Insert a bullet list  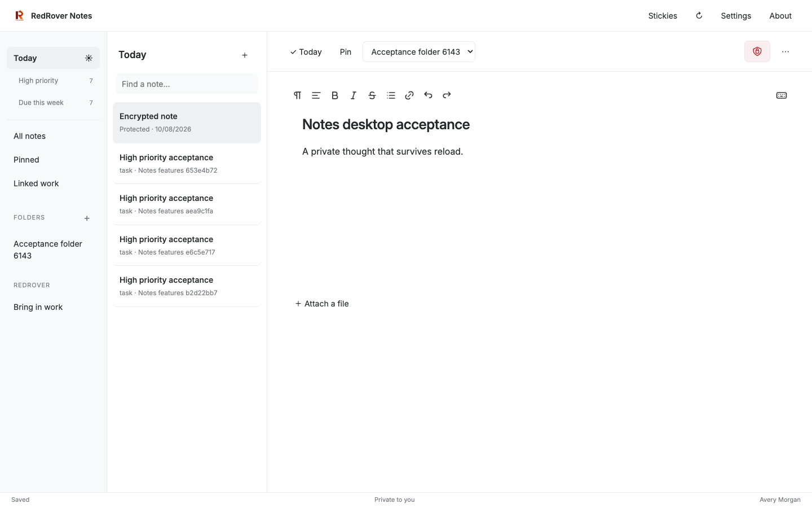[x=391, y=95]
